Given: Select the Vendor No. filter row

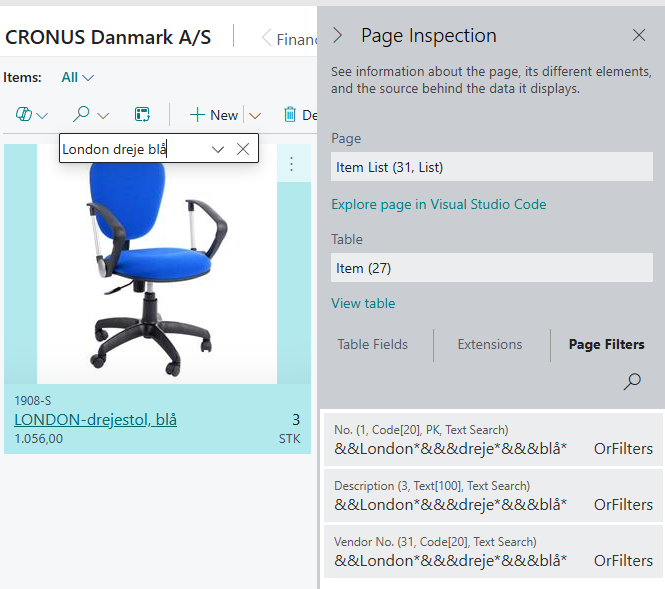Looking at the screenshot, I should [x=493, y=552].
